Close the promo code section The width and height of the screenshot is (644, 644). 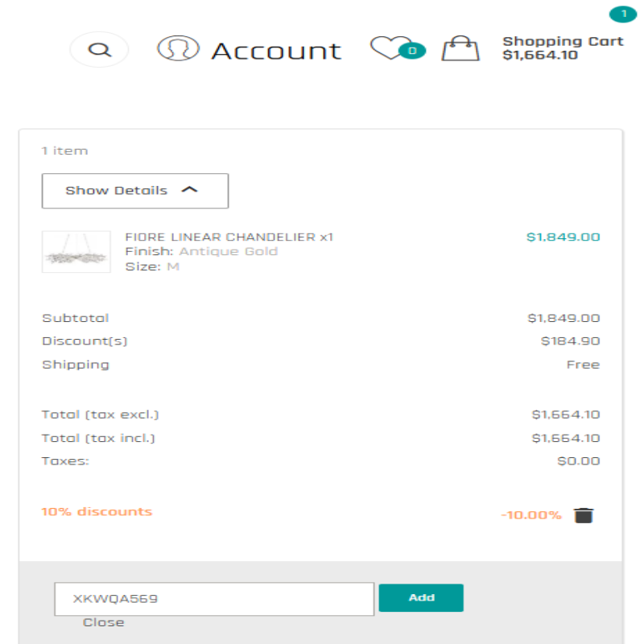click(x=104, y=622)
